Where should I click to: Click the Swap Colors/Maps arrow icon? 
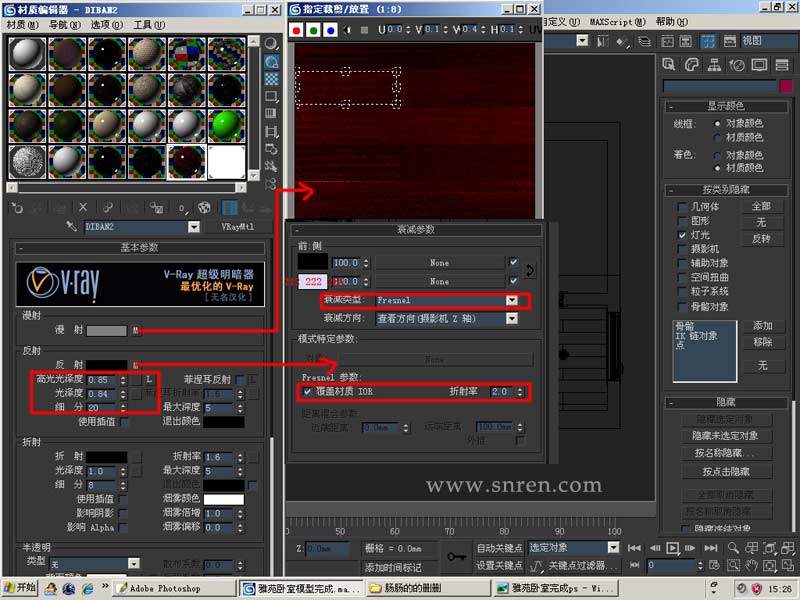[530, 270]
